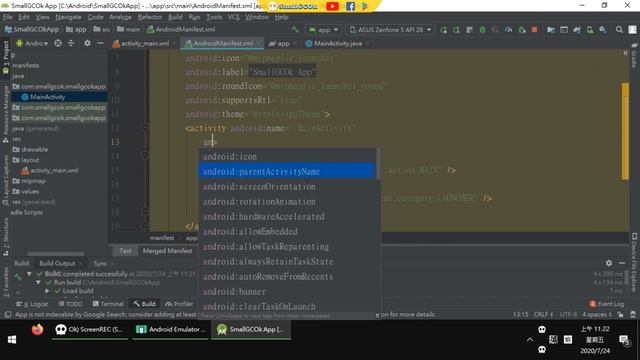The width and height of the screenshot is (640, 360).
Task: Open the Build menu in menu bar
Action: pyautogui.click(x=175, y=17)
